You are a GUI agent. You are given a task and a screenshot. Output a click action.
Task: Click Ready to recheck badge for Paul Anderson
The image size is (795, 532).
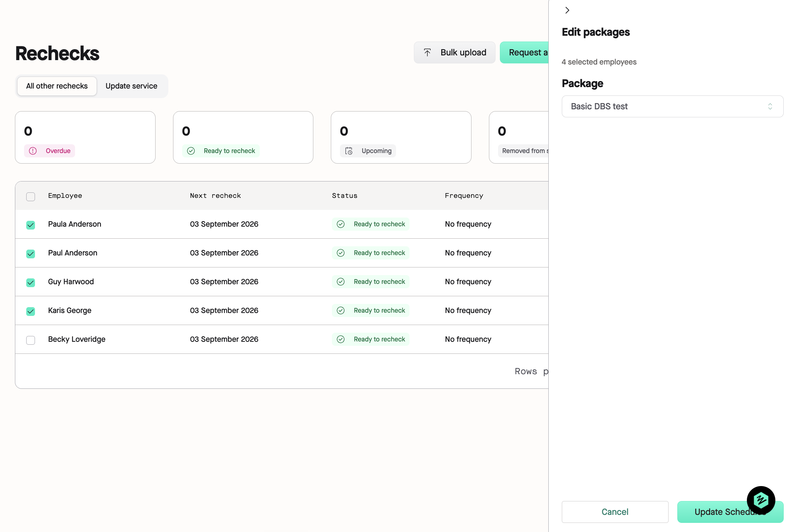click(x=371, y=253)
